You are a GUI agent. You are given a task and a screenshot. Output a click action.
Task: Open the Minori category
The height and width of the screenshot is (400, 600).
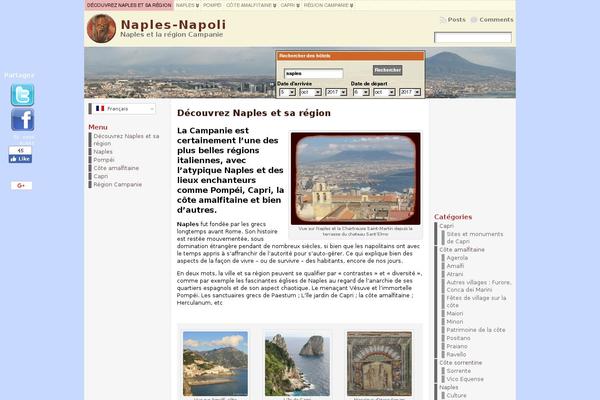tap(455, 322)
